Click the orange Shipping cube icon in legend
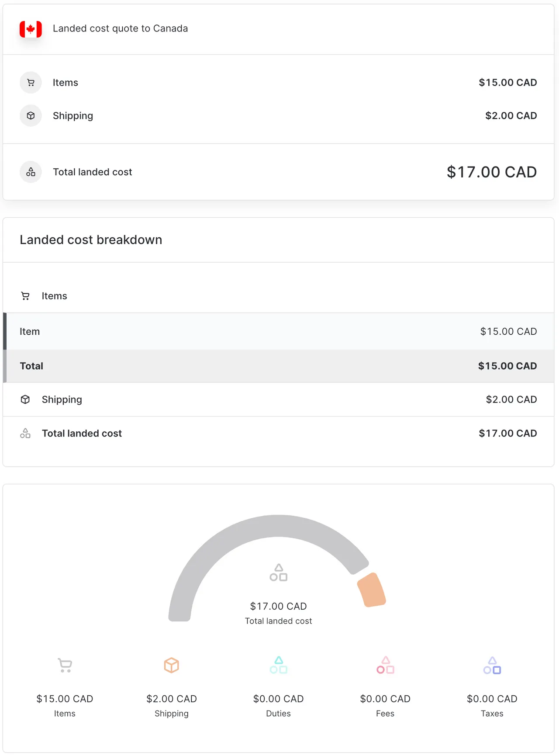This screenshot has width=559, height=756. [x=171, y=665]
